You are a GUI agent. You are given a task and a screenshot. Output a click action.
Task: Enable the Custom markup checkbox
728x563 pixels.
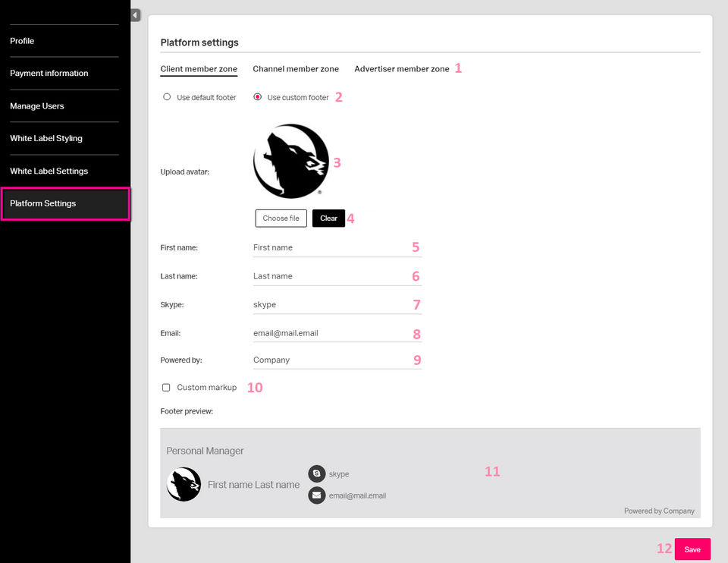(x=166, y=388)
